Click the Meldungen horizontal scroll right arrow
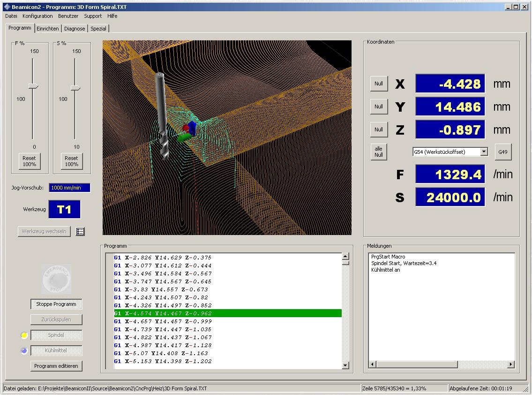 pyautogui.click(x=511, y=365)
